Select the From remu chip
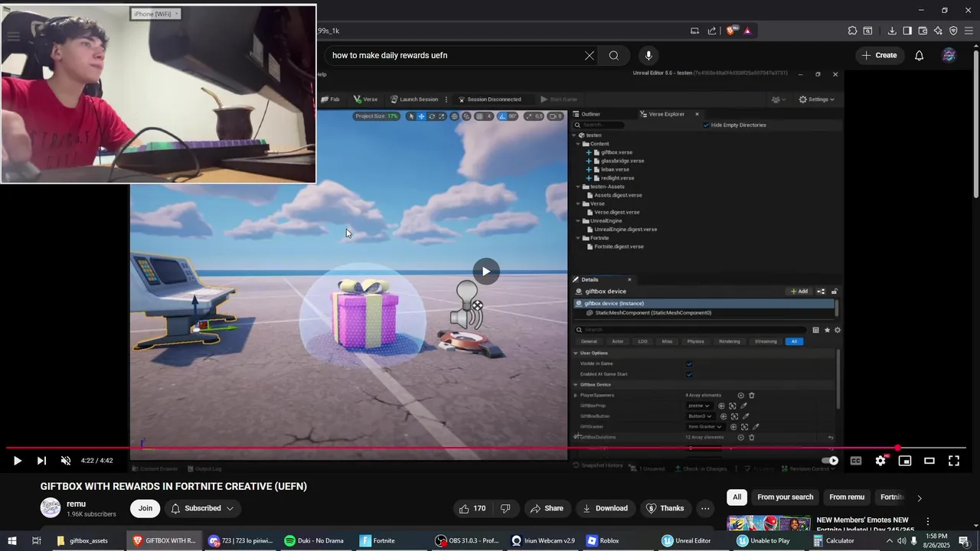This screenshot has height=551, width=980. click(x=847, y=497)
